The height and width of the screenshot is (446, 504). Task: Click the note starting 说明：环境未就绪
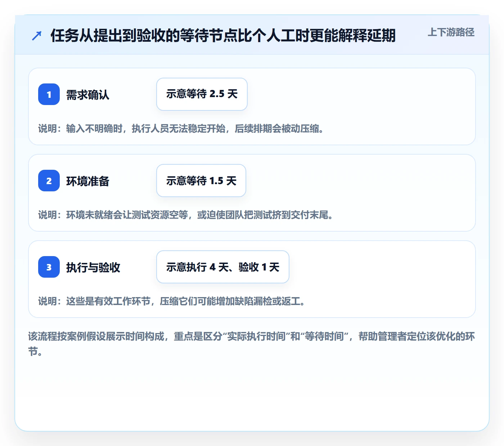coord(186,215)
